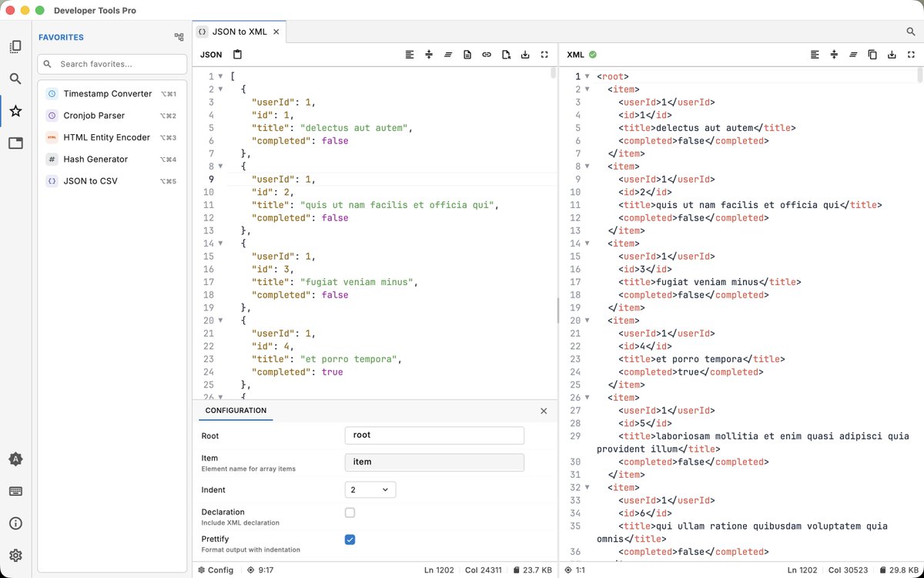Insert sample JSON file icon
The height and width of the screenshot is (578, 924).
pos(506,55)
